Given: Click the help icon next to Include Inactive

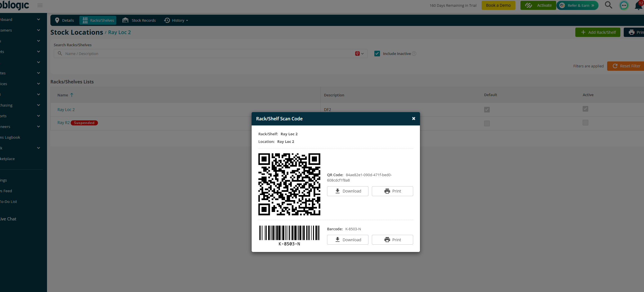Looking at the screenshot, I should click(x=414, y=54).
